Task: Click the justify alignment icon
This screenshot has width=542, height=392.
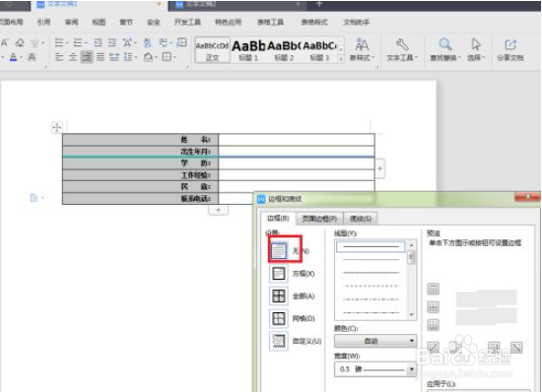Action: tap(101, 57)
